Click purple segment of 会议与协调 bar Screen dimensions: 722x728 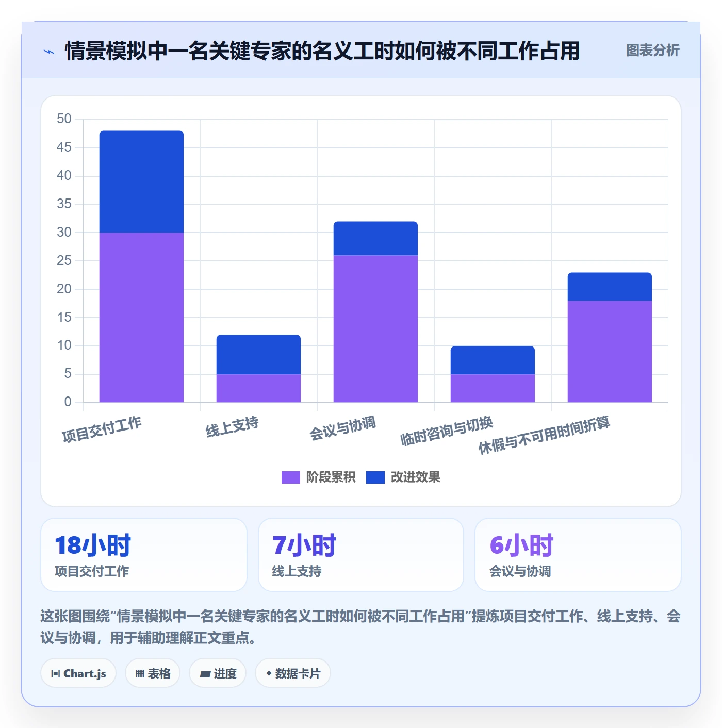pyautogui.click(x=375, y=328)
